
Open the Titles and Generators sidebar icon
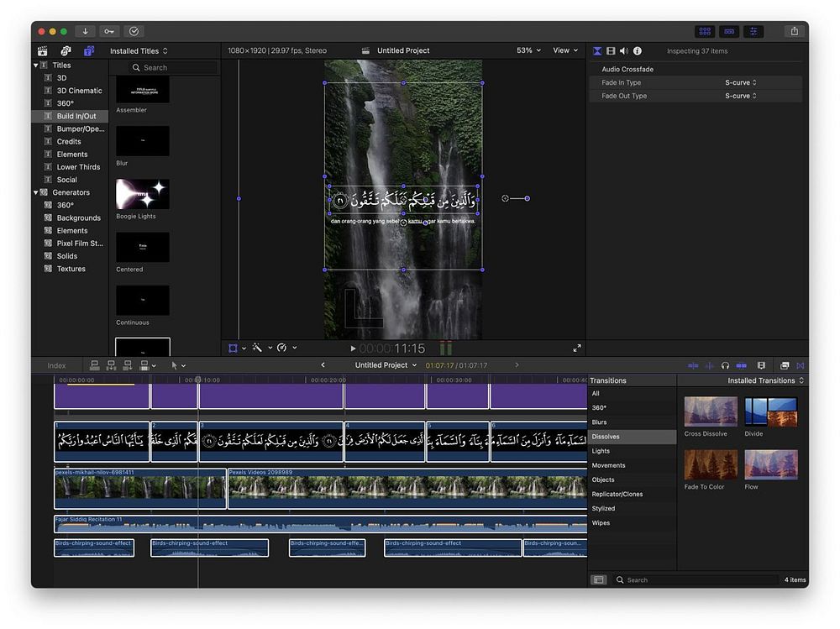(x=88, y=51)
